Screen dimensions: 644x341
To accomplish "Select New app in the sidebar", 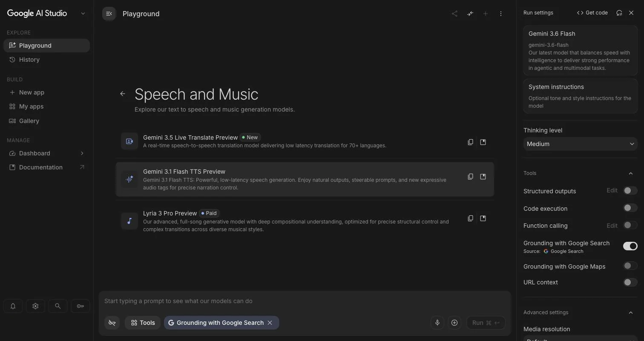I will (47, 92).
